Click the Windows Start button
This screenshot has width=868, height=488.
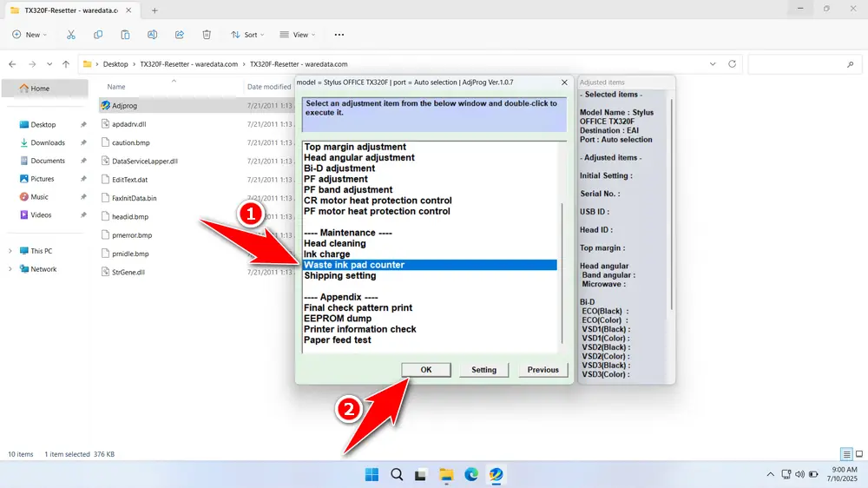[372, 474]
